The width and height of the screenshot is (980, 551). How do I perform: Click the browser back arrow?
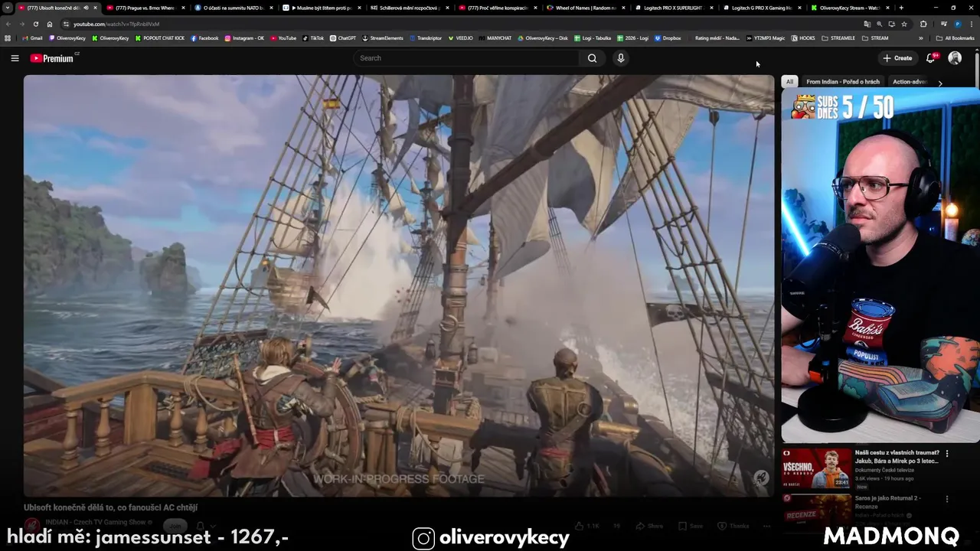[8, 24]
